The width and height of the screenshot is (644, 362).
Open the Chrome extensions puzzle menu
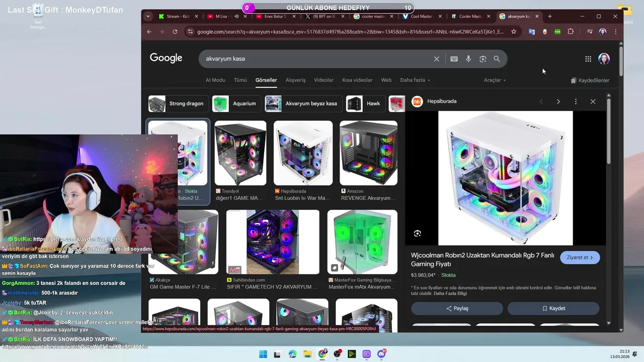(x=571, y=32)
